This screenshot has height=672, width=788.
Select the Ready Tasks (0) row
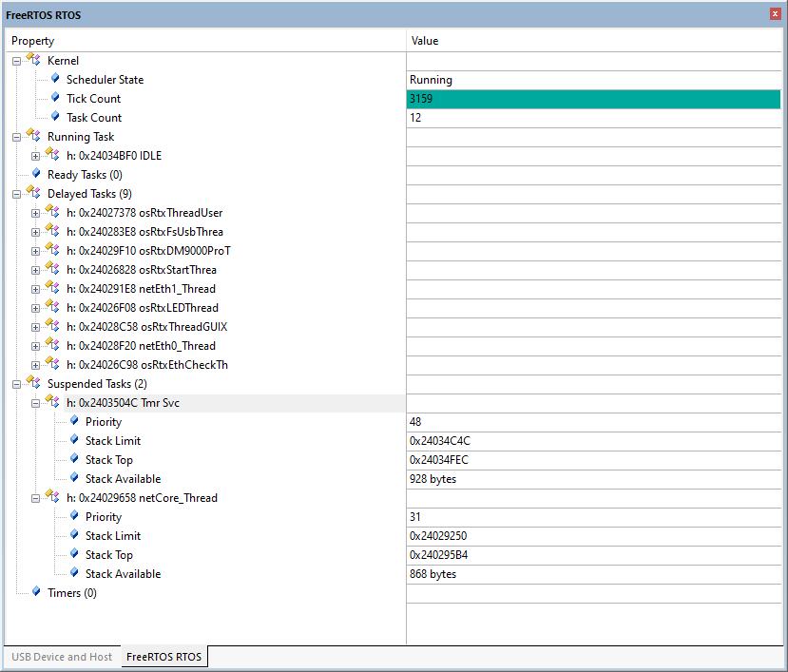[x=85, y=175]
